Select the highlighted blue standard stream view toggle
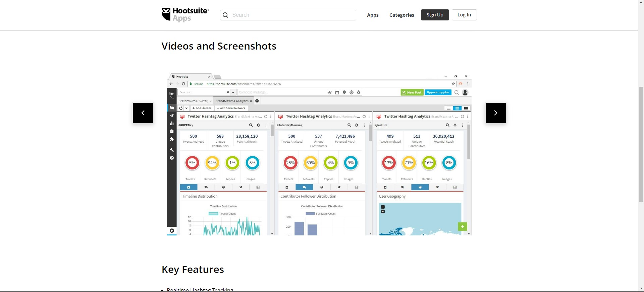 (x=457, y=108)
